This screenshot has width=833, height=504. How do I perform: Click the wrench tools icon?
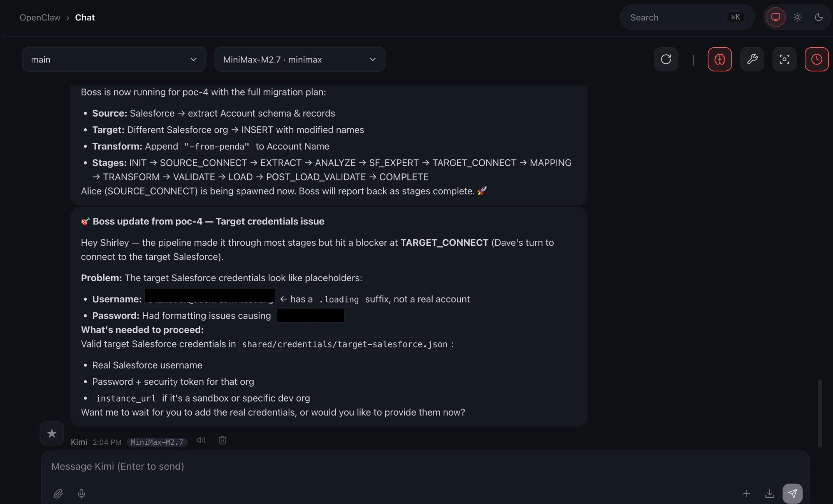(x=752, y=60)
